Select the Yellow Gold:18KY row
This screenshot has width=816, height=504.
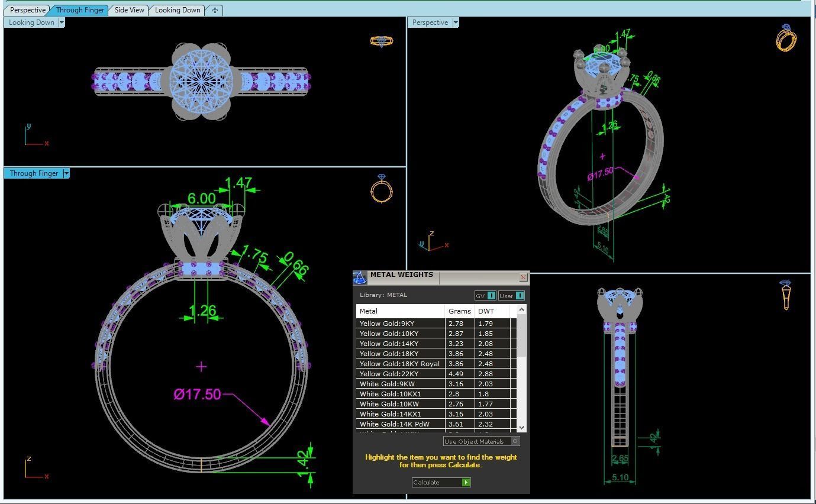tap(436, 354)
